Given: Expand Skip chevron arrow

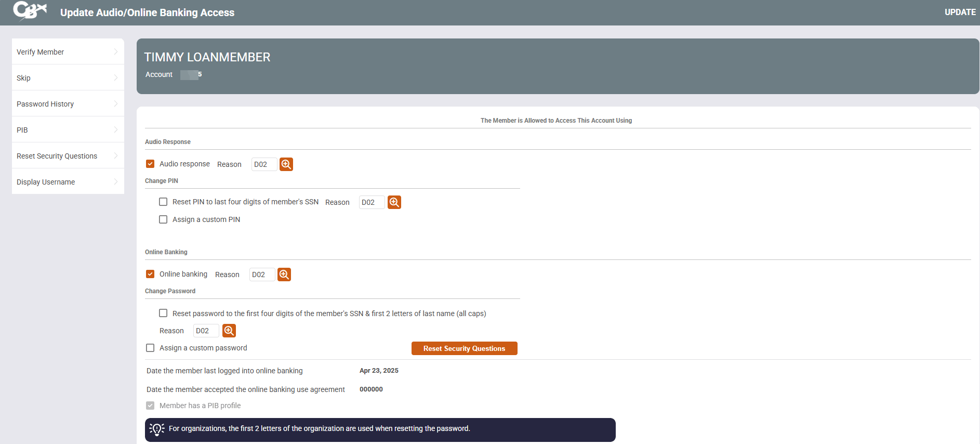Looking at the screenshot, I should point(115,78).
